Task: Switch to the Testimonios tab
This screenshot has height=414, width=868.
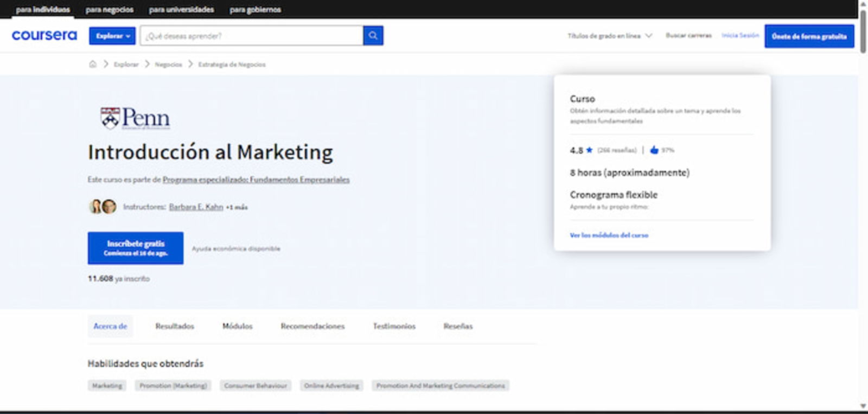Action: [394, 326]
